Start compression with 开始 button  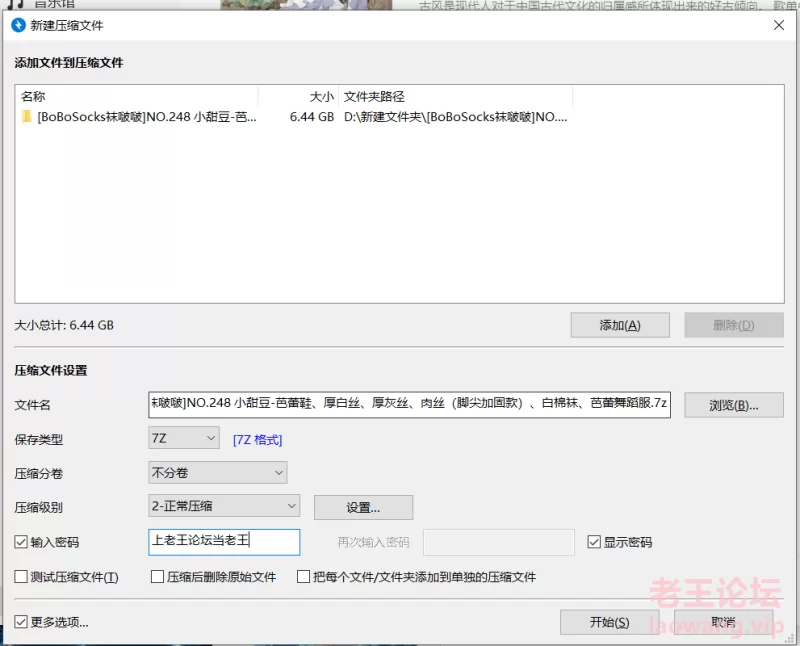[610, 621]
